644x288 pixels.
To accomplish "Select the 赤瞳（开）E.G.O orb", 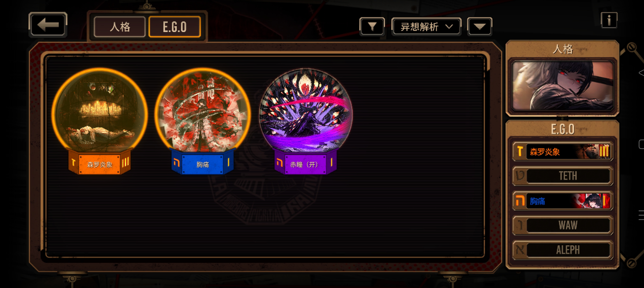I will (306, 109).
